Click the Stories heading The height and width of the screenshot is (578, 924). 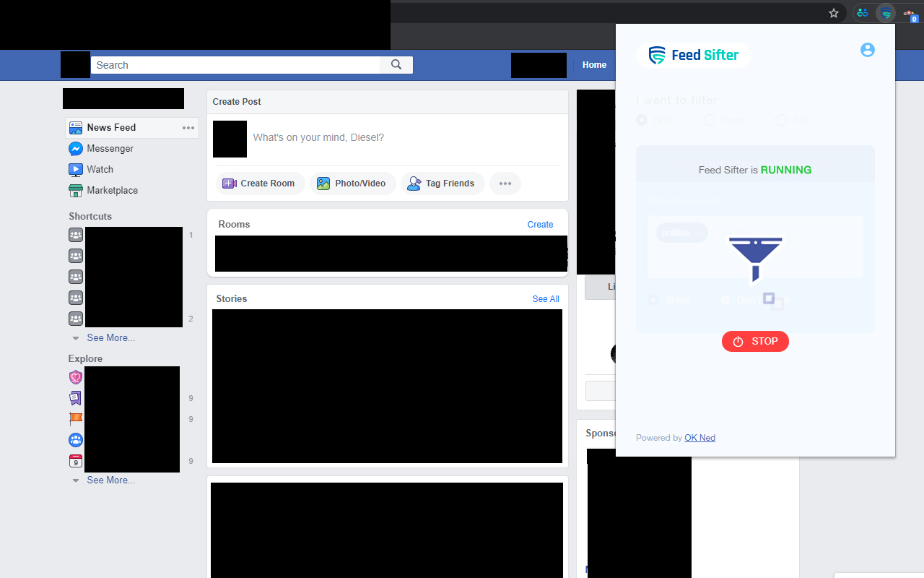pos(232,299)
